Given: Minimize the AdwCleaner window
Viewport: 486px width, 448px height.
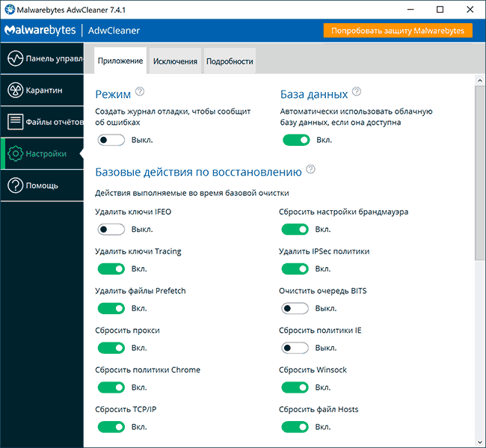Looking at the screenshot, I should [410, 10].
